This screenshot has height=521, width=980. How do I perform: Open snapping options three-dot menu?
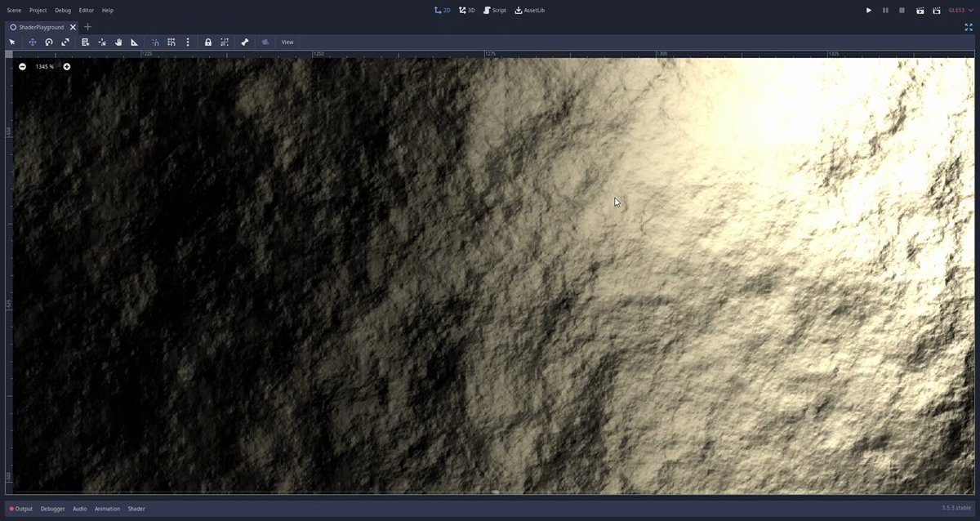(x=188, y=42)
